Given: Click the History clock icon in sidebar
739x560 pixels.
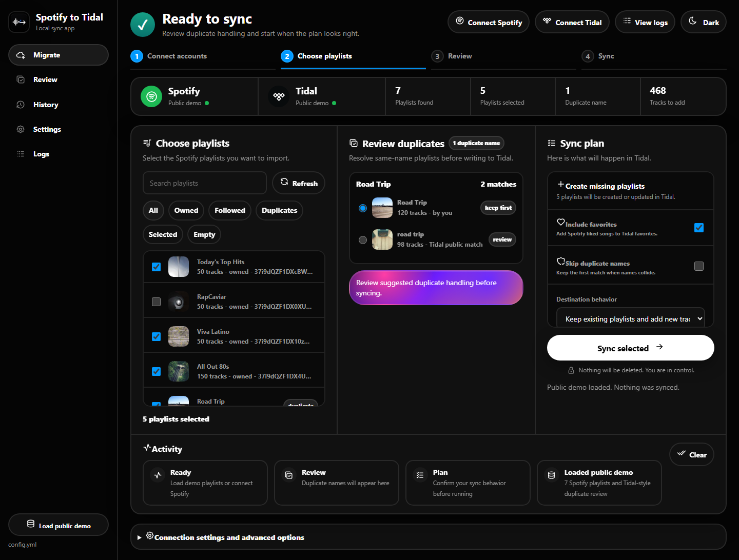Looking at the screenshot, I should [x=21, y=105].
